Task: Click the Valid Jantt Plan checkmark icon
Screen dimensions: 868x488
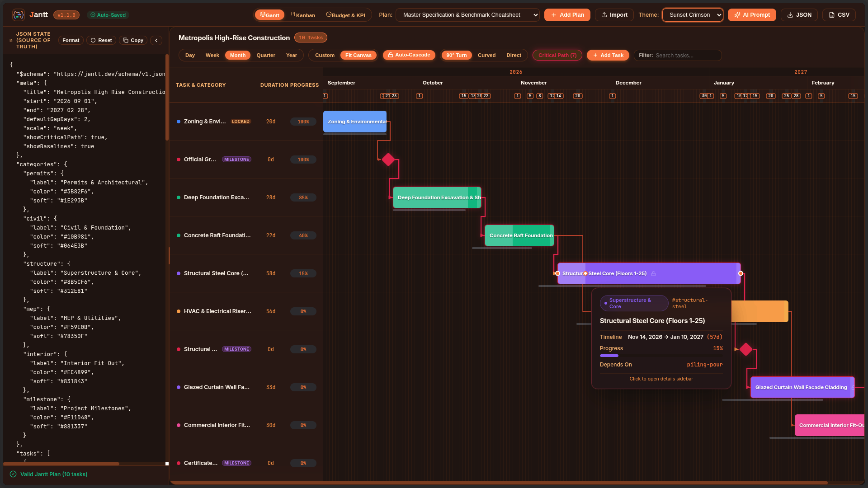Action: [x=13, y=474]
